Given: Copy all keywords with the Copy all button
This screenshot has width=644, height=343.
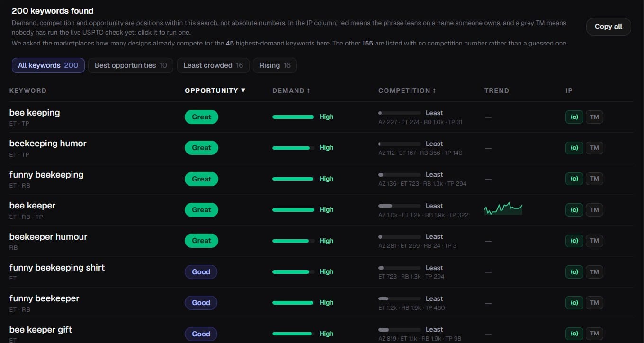Looking at the screenshot, I should [x=608, y=27].
